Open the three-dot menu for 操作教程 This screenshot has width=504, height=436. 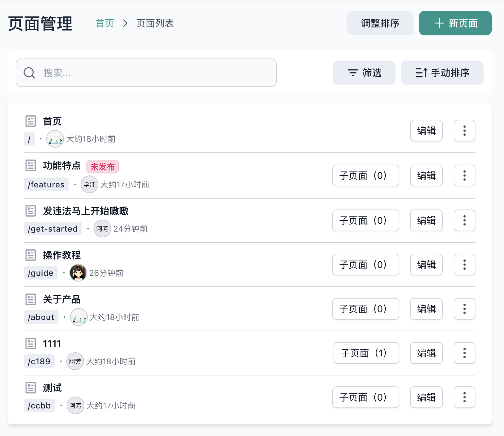(464, 265)
